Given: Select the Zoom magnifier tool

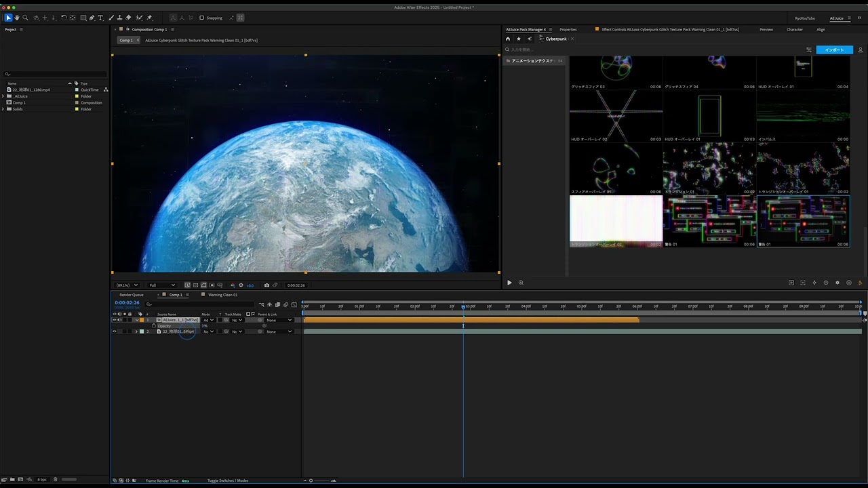Looking at the screenshot, I should pyautogui.click(x=25, y=18).
